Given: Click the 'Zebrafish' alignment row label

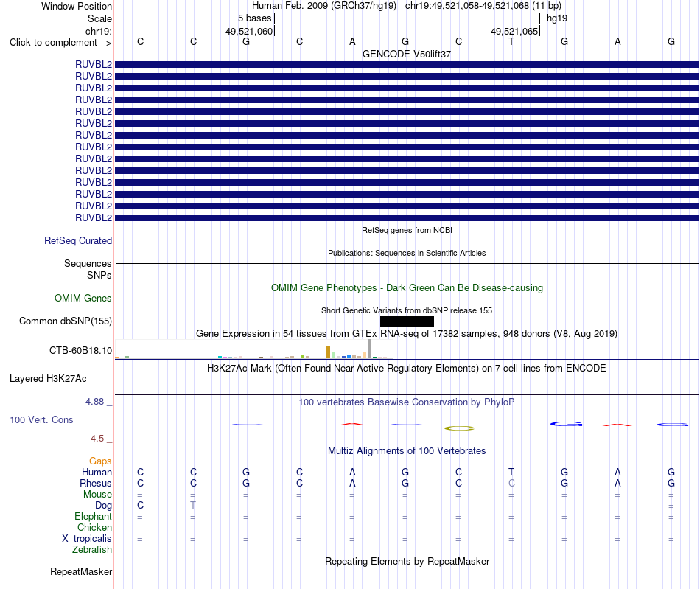Looking at the screenshot, I should [x=92, y=550].
